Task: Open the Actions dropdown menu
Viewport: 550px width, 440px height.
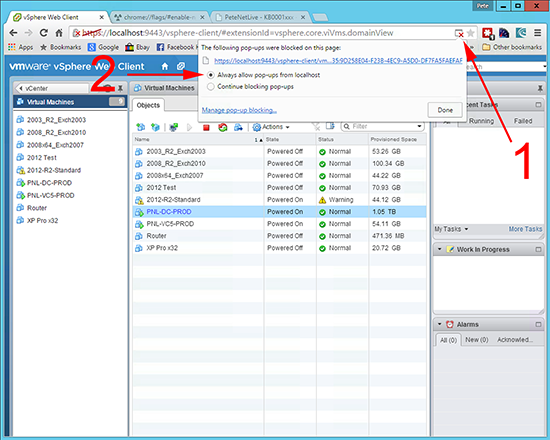Action: click(271, 127)
